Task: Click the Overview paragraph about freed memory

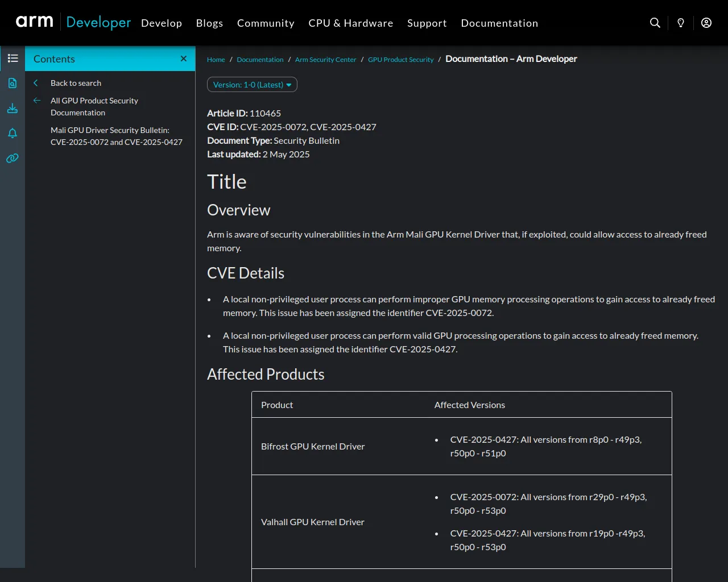Action: tap(457, 241)
